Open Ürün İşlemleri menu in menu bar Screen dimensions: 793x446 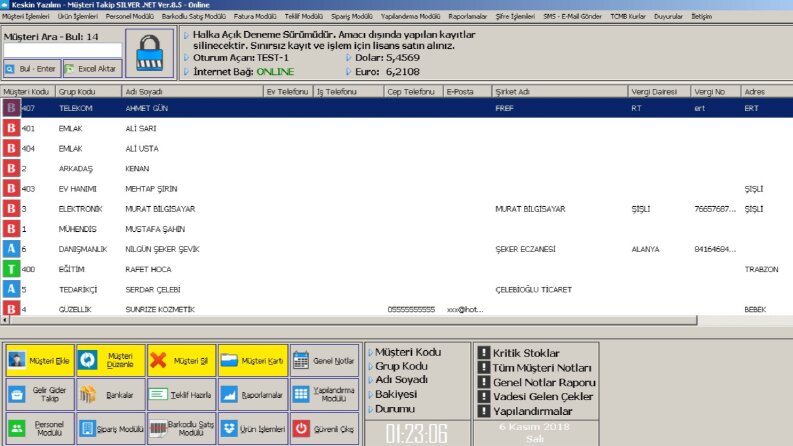[77, 16]
